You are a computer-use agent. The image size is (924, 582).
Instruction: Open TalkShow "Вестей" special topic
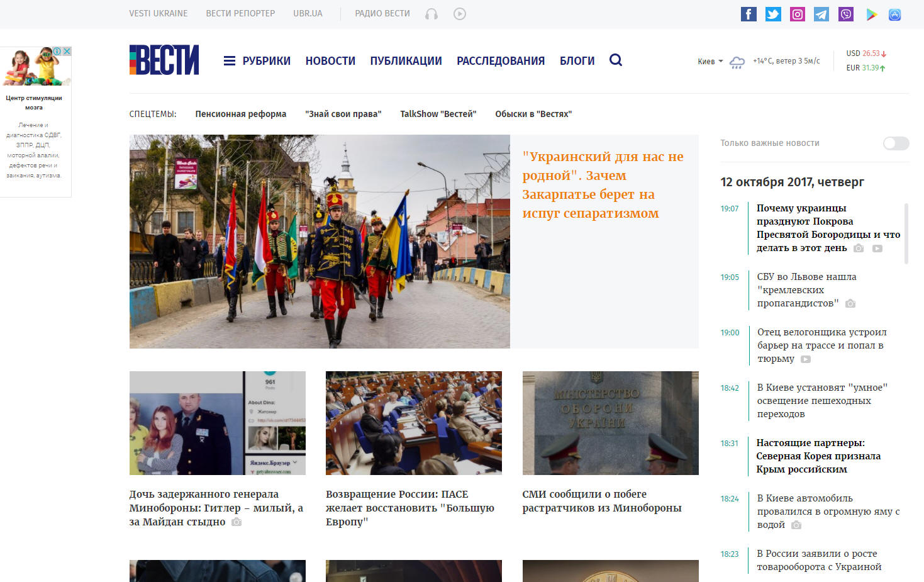tap(438, 114)
